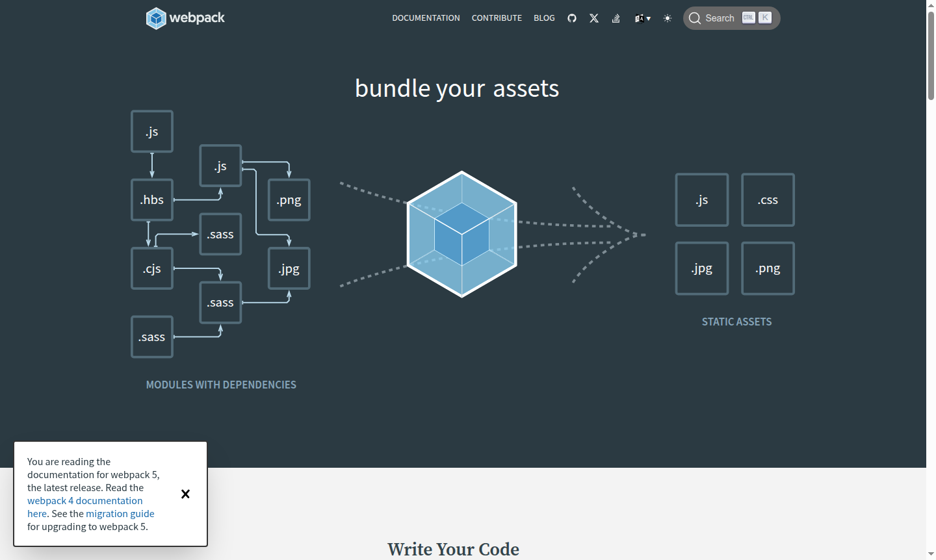Click the translate language icon
The image size is (936, 560).
point(640,18)
